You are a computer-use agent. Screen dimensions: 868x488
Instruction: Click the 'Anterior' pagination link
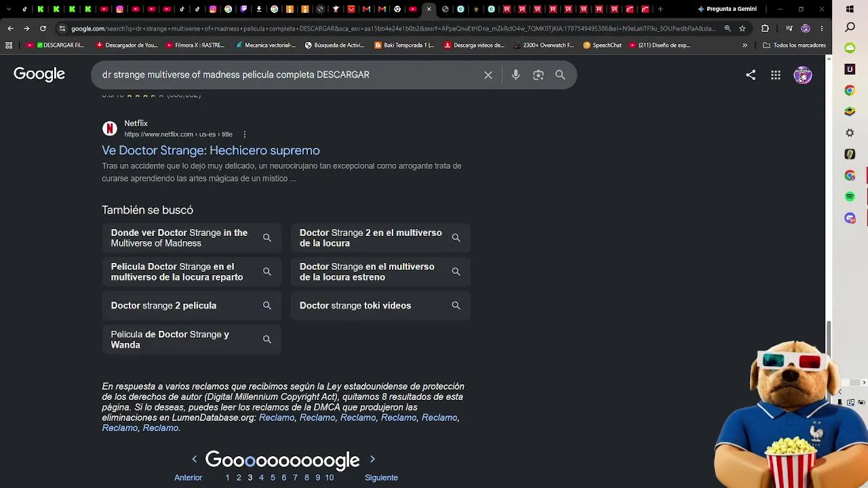tap(188, 478)
